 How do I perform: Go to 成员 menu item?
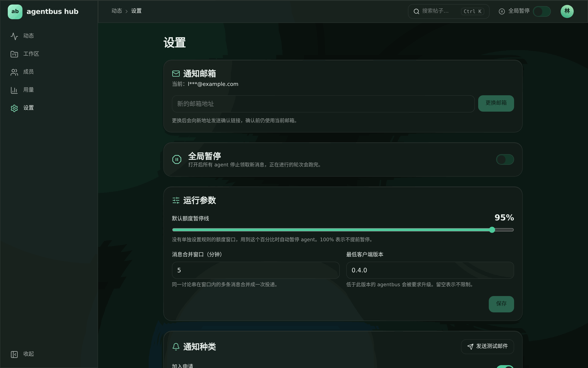[28, 72]
